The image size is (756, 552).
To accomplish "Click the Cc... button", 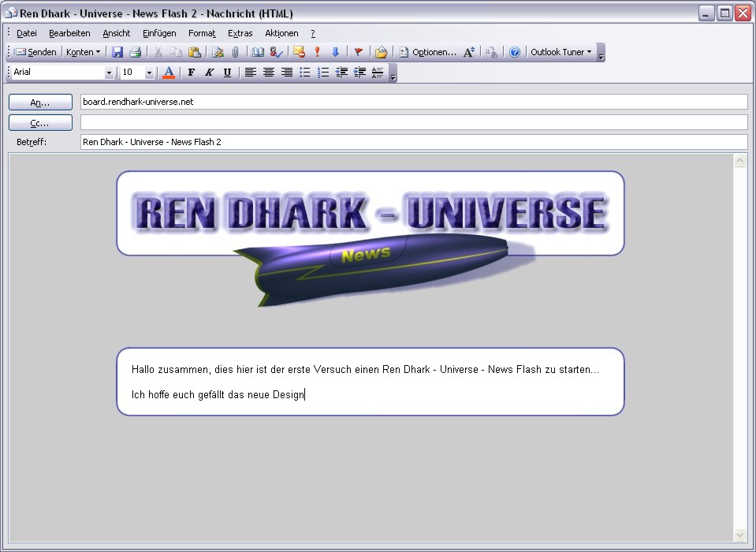I will click(39, 122).
